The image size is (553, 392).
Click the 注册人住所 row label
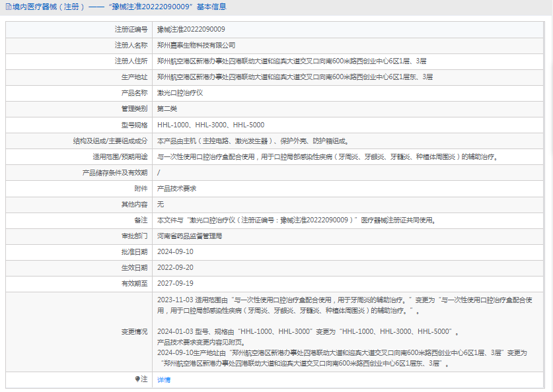[x=131, y=61]
